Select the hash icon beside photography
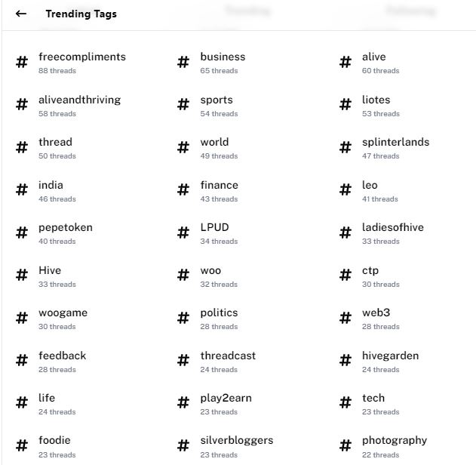This screenshot has width=476, height=465. point(345,445)
